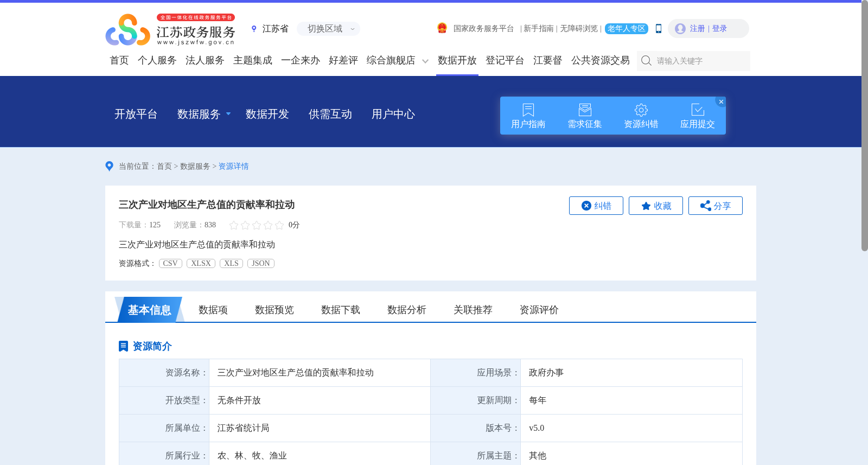The width and height of the screenshot is (868, 465).
Task: Open 数据开发 in the blue banner
Action: click(x=267, y=114)
